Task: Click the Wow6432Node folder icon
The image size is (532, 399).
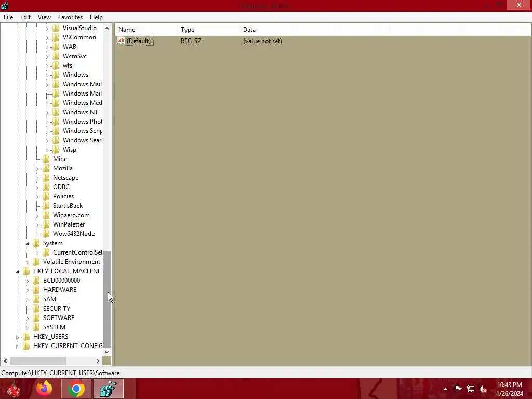Action: click(x=46, y=234)
